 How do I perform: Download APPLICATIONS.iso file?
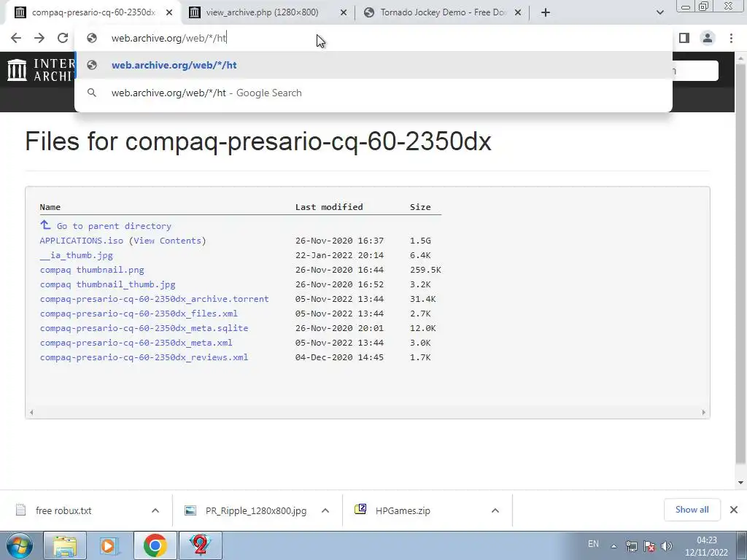(x=82, y=241)
